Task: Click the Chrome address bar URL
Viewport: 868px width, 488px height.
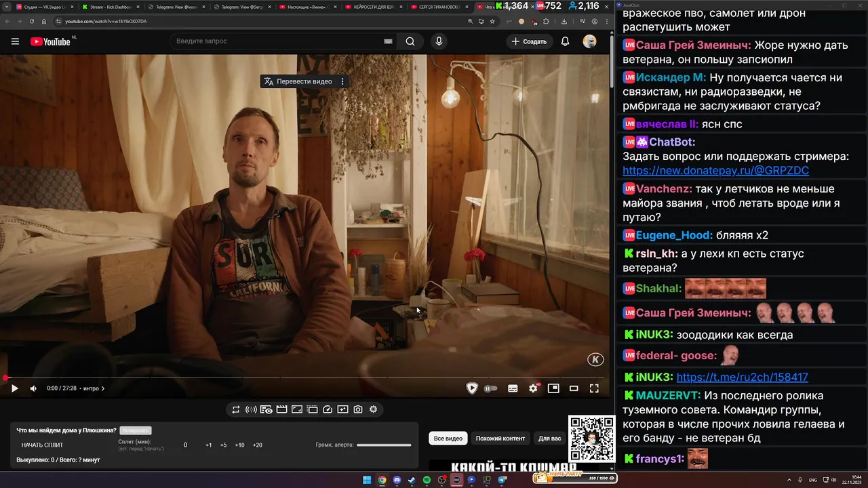Action: click(106, 21)
